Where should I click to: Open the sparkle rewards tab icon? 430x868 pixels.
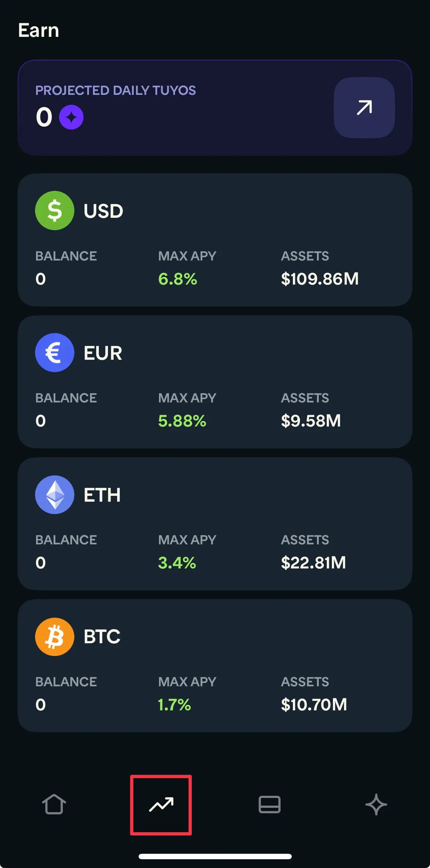tap(376, 805)
